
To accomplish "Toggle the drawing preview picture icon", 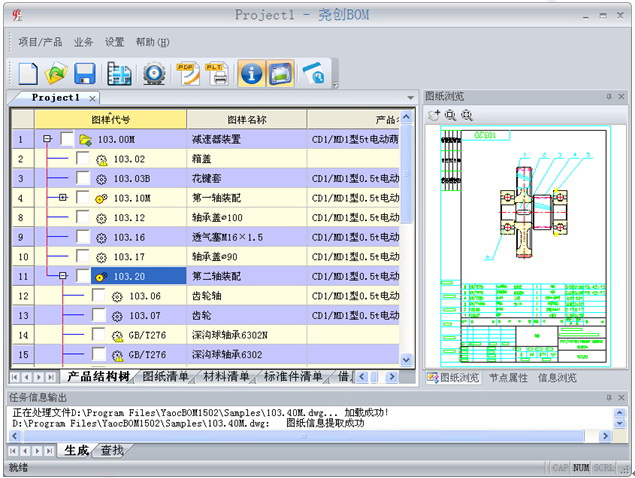I will pyautogui.click(x=280, y=73).
